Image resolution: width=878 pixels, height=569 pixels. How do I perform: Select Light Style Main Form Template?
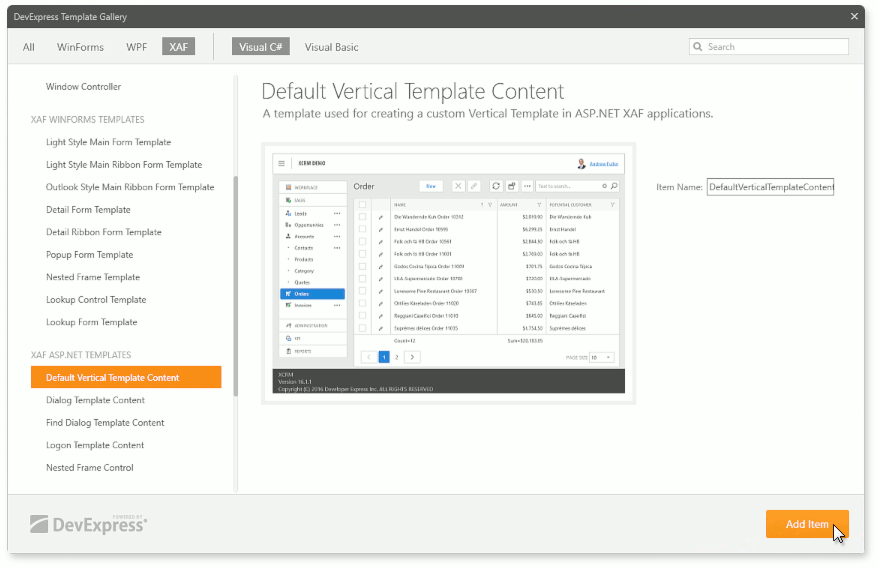pyautogui.click(x=109, y=142)
